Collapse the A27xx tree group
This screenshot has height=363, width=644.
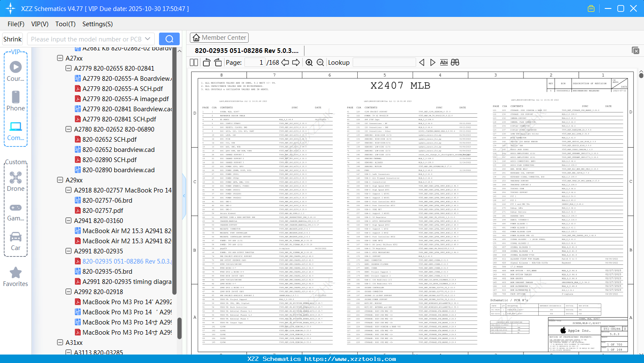[60, 58]
